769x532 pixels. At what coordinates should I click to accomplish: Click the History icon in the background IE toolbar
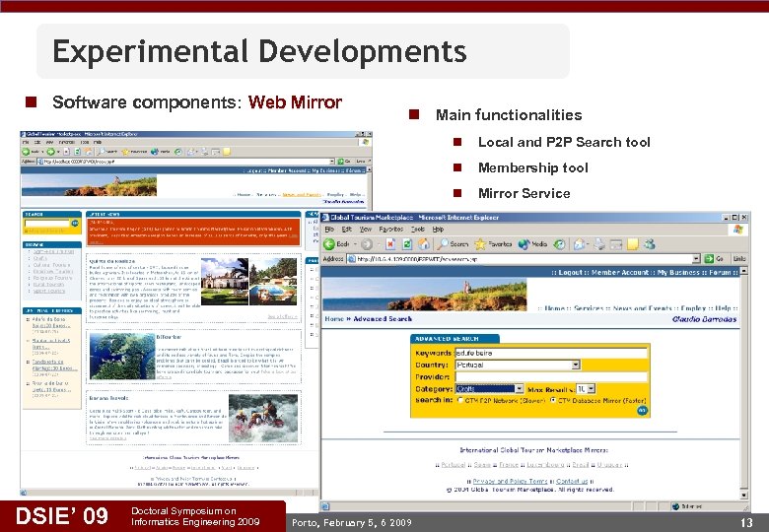178,152
